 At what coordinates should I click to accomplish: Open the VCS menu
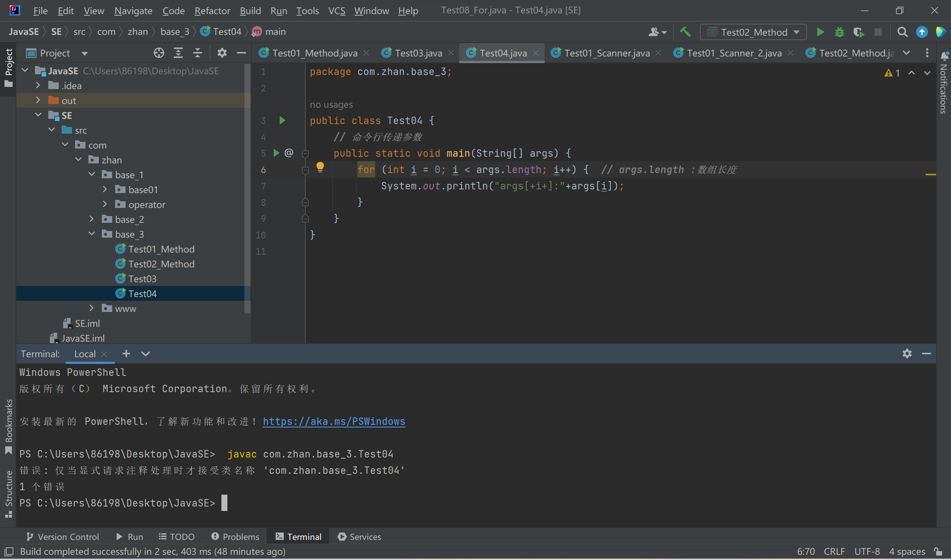pos(337,10)
